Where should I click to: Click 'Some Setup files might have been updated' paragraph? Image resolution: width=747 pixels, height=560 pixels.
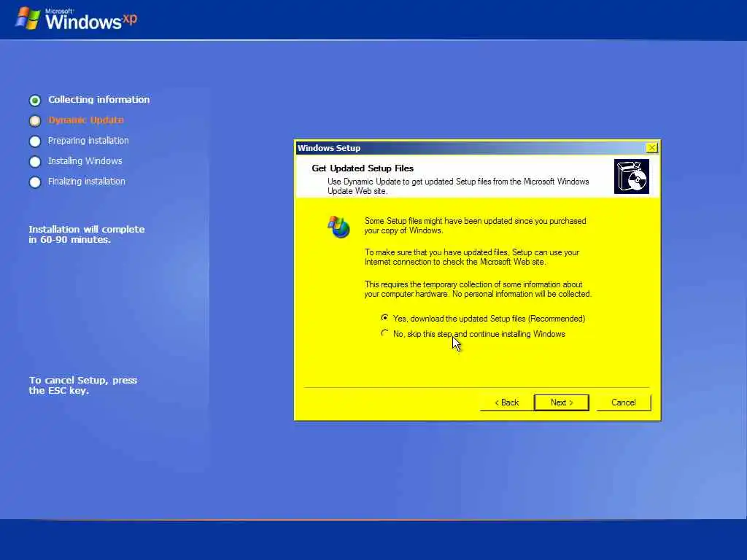click(x=476, y=226)
